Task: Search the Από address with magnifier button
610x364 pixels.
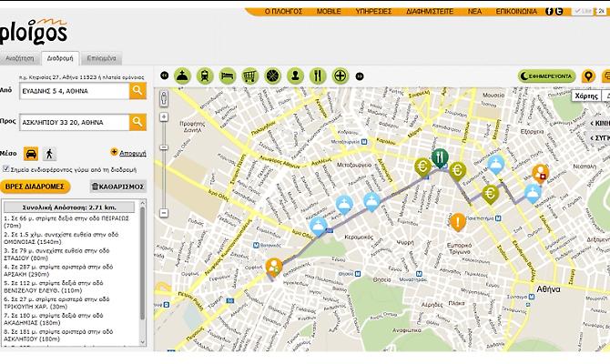Action: coord(137,91)
